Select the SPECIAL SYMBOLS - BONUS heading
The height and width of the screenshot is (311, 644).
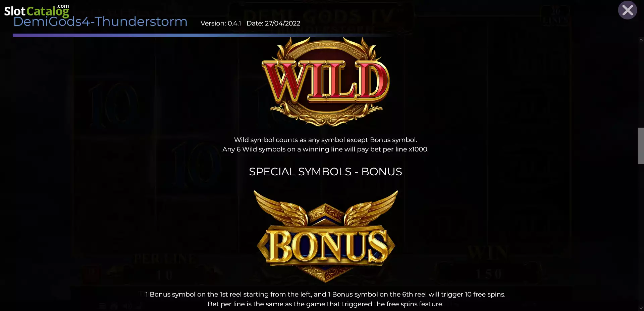click(x=325, y=172)
